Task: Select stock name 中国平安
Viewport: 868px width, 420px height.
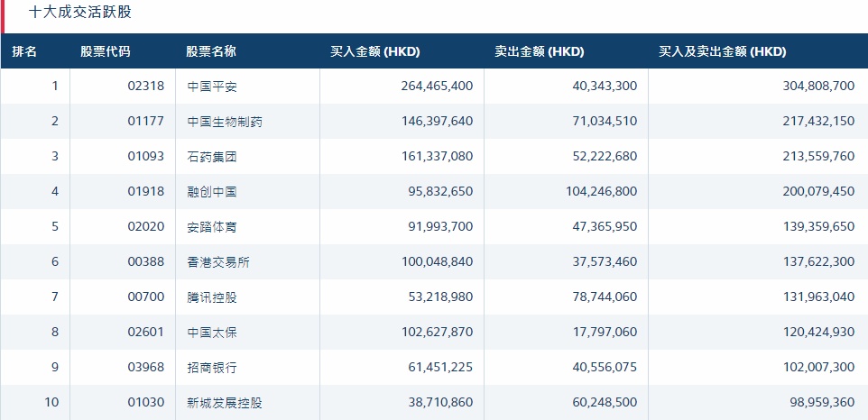Action: (x=211, y=87)
